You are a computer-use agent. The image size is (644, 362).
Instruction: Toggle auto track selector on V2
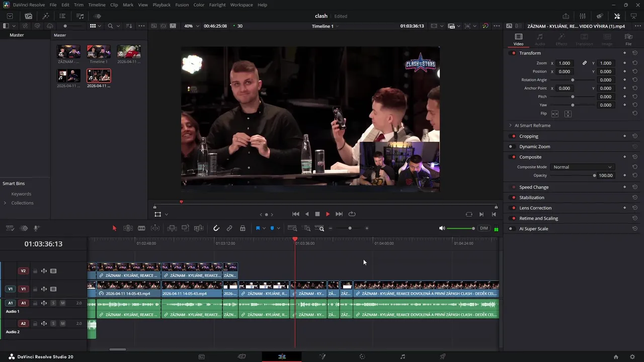pos(44,271)
